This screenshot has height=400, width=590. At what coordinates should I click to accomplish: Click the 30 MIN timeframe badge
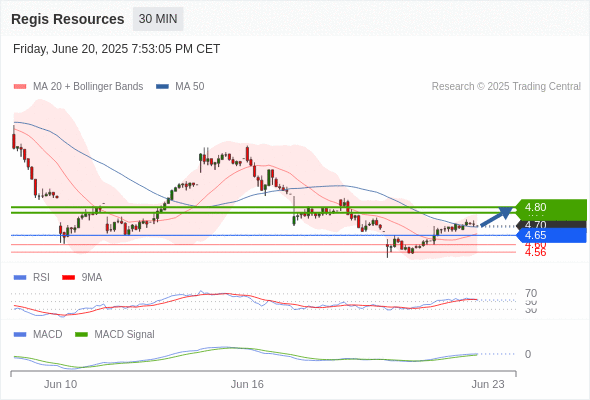pos(158,19)
